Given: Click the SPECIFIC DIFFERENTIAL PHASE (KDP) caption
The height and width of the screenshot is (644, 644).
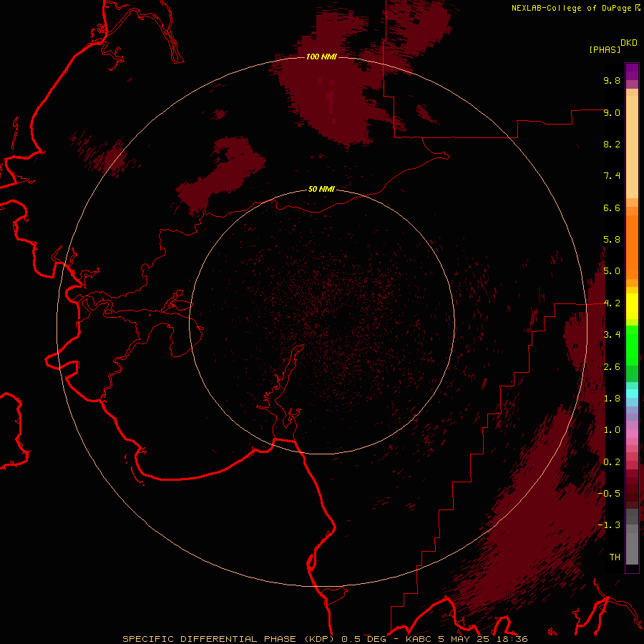Looking at the screenshot, I should pos(228,639).
